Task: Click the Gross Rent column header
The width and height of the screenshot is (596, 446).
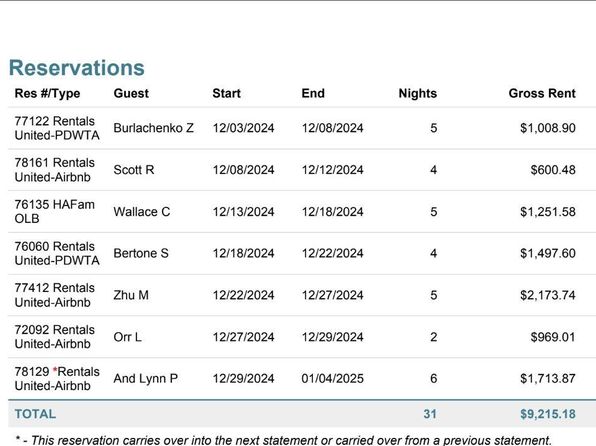Action: (x=542, y=94)
